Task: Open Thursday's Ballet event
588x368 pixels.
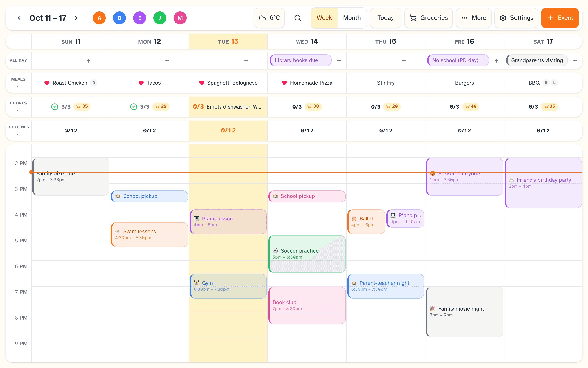Action: coord(366,221)
